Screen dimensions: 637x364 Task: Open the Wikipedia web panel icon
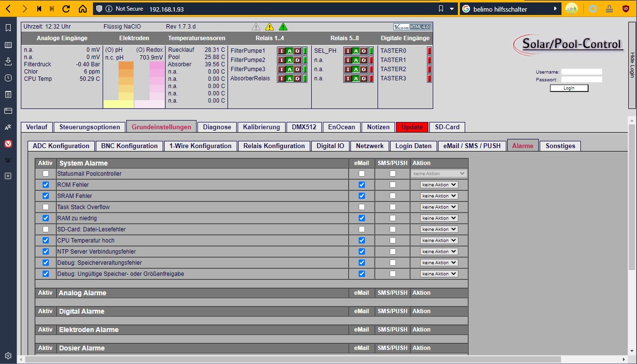tap(8, 160)
